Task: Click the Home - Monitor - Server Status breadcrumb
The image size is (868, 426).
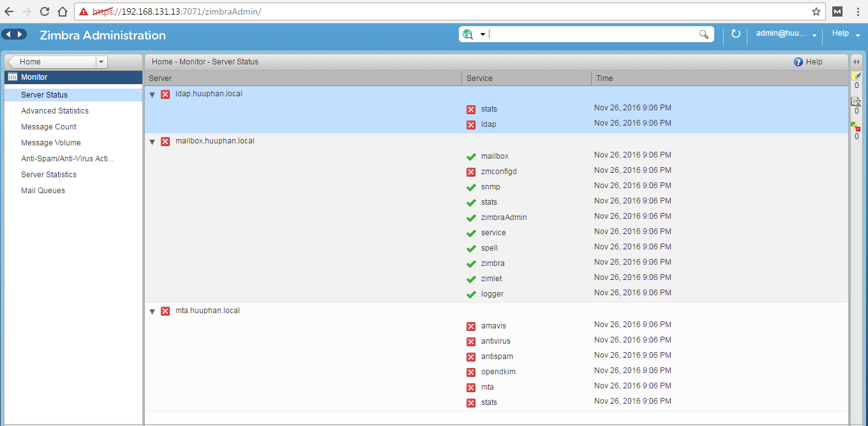Action: tap(205, 62)
